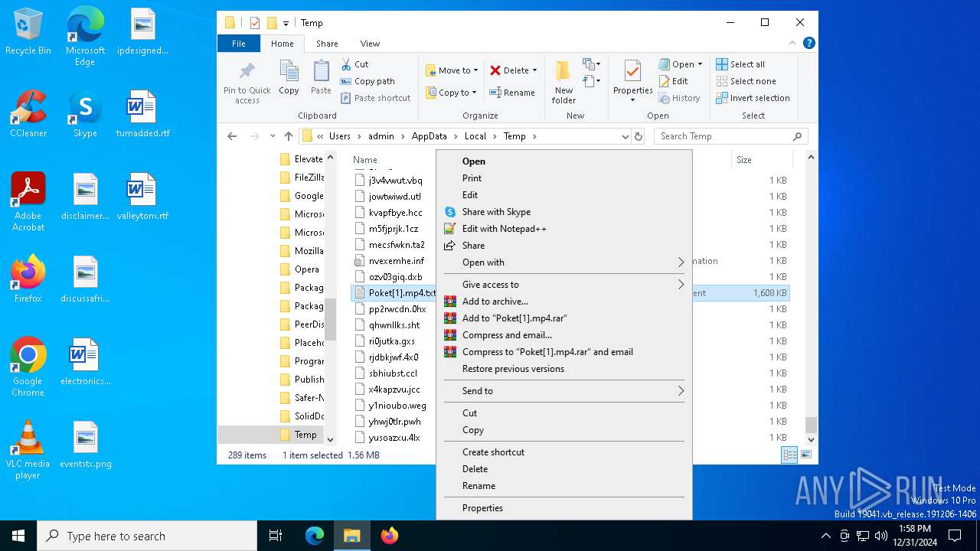Click Paste shortcut in ribbon
Image resolution: width=980 pixels, height=551 pixels.
click(375, 98)
